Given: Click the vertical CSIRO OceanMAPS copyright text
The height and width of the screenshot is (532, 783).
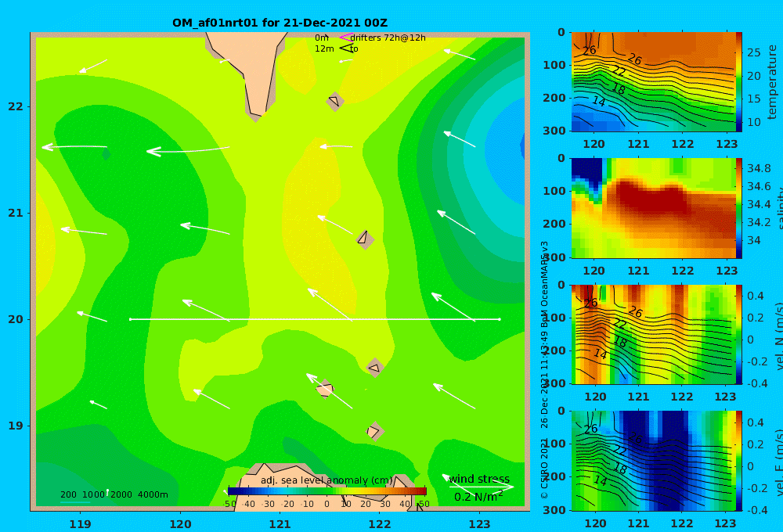Looking at the screenshot, I should (544, 370).
